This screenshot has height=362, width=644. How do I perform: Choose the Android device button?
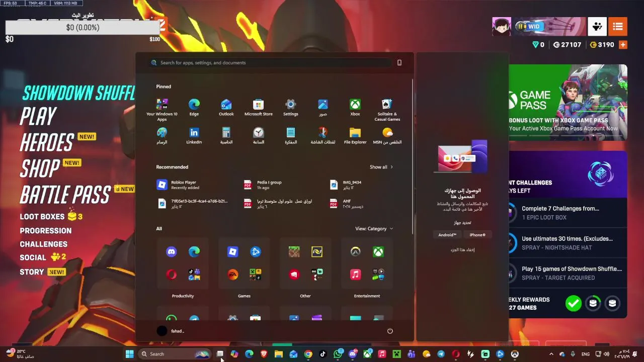pos(447,235)
